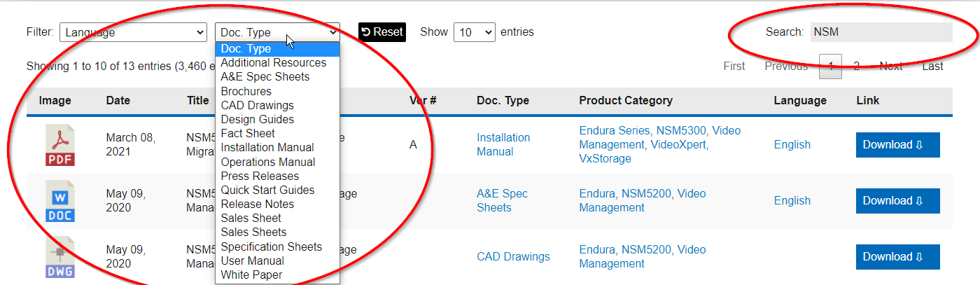Go to page 2 of results
The image size is (980, 285).
pyautogui.click(x=856, y=67)
